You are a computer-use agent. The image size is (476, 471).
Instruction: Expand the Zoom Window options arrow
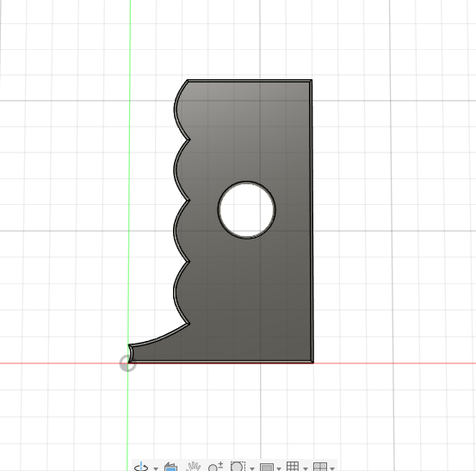252,468
